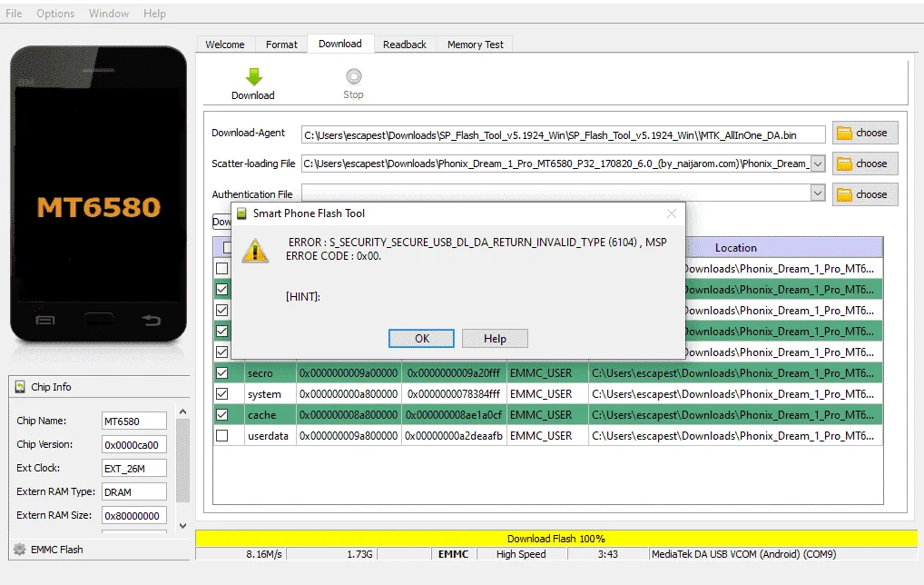Switch to the Format tab
The width and height of the screenshot is (924, 585).
point(281,45)
